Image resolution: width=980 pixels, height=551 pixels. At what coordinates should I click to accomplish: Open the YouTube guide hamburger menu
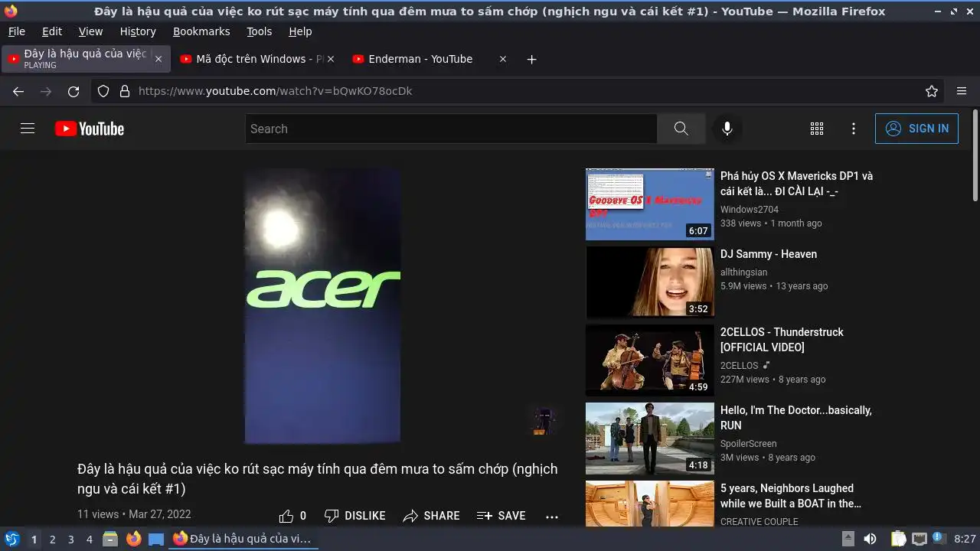coord(28,129)
